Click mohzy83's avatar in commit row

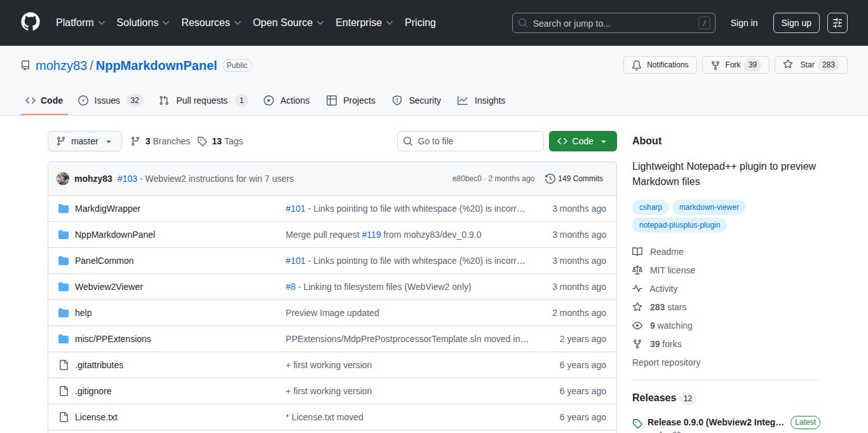pos(63,179)
